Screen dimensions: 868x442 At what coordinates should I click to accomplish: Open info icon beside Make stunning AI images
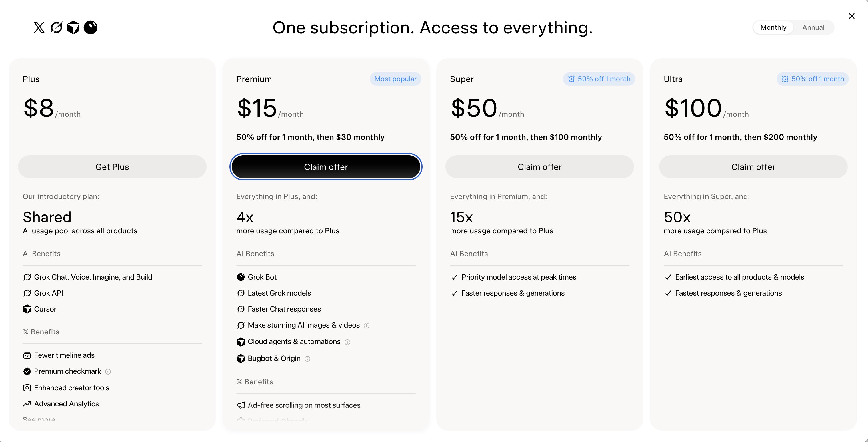coord(367,326)
